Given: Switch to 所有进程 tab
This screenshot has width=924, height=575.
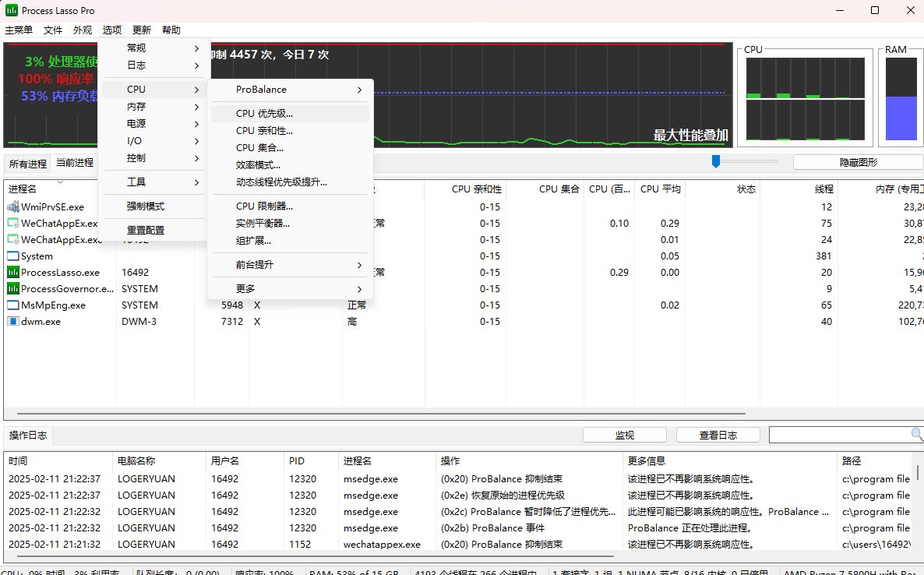Looking at the screenshot, I should point(28,164).
